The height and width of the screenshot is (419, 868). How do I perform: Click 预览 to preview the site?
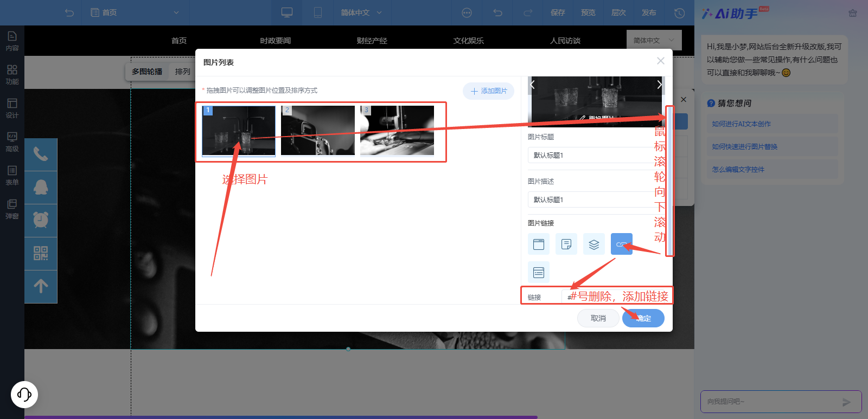tap(588, 12)
